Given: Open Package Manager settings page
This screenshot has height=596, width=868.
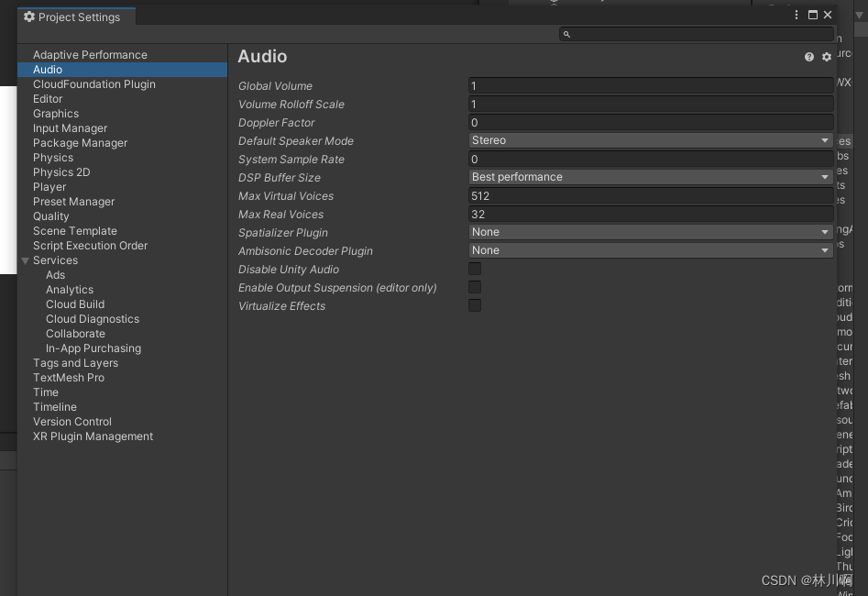Looking at the screenshot, I should [80, 142].
